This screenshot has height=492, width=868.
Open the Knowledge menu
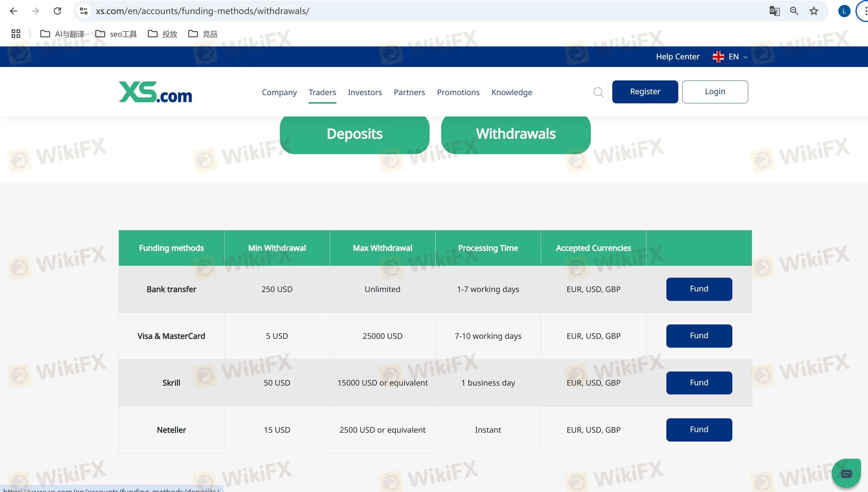click(x=511, y=92)
